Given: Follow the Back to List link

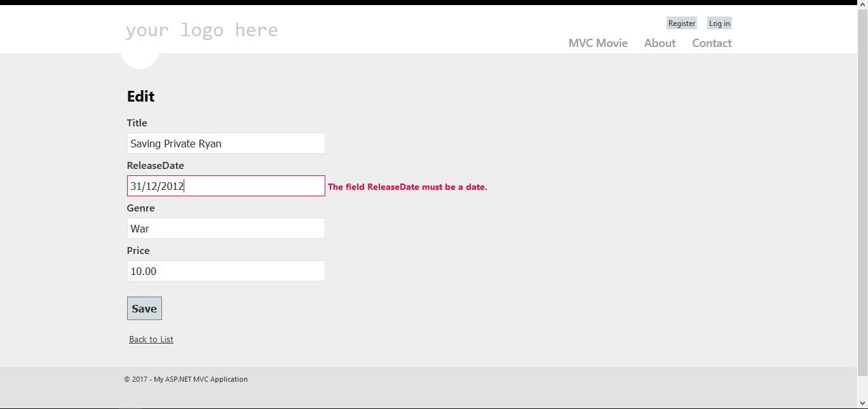Looking at the screenshot, I should pos(151,339).
